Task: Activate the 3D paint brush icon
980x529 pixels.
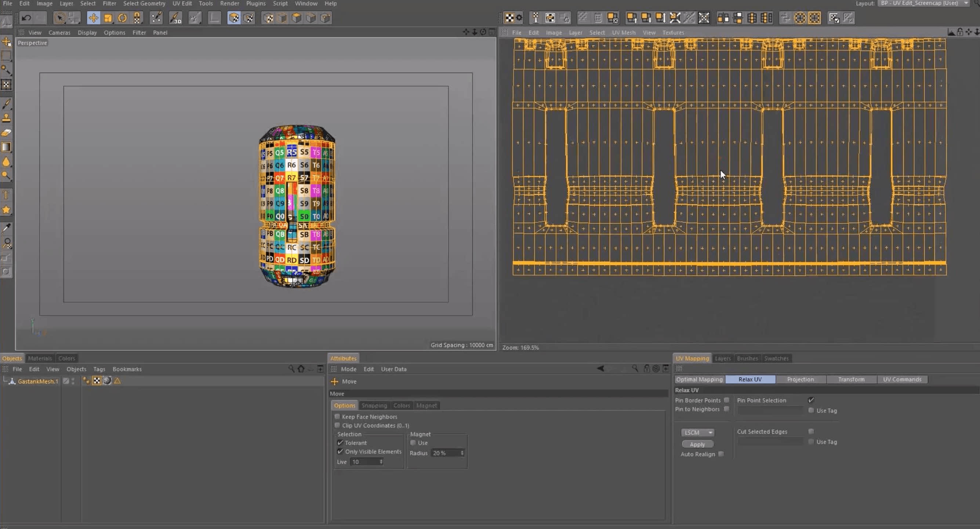Action: (175, 18)
